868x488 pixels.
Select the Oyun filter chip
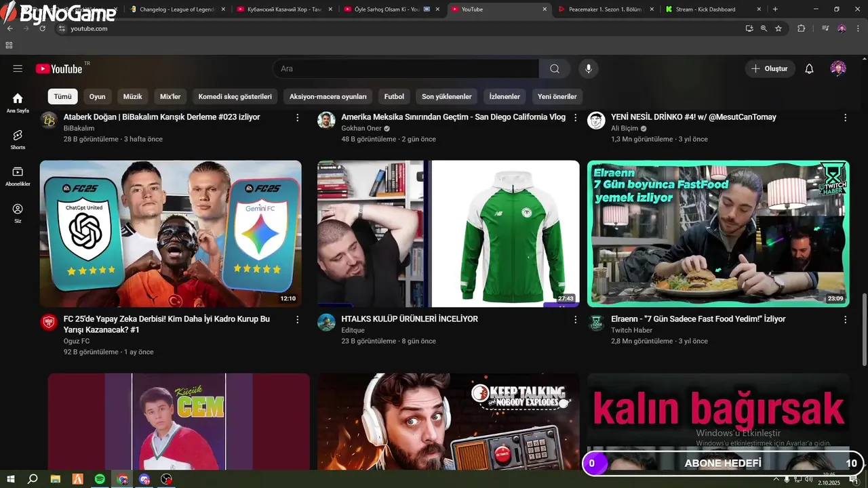point(97,96)
